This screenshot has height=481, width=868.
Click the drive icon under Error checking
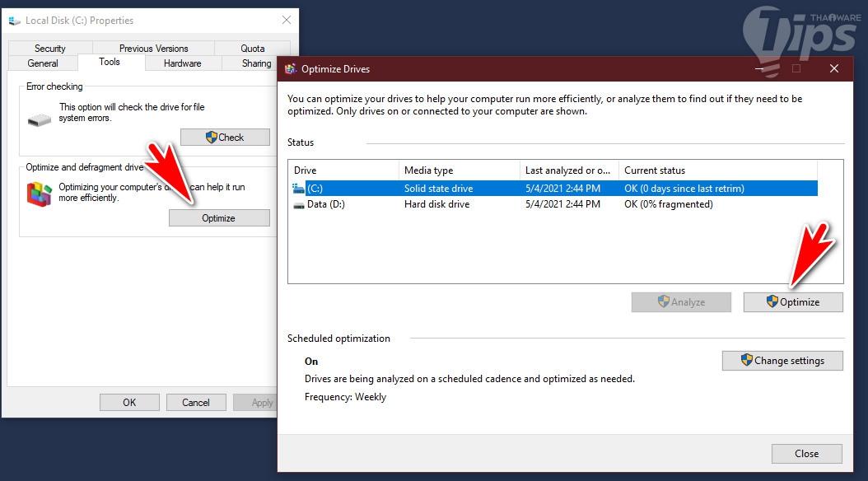point(39,120)
